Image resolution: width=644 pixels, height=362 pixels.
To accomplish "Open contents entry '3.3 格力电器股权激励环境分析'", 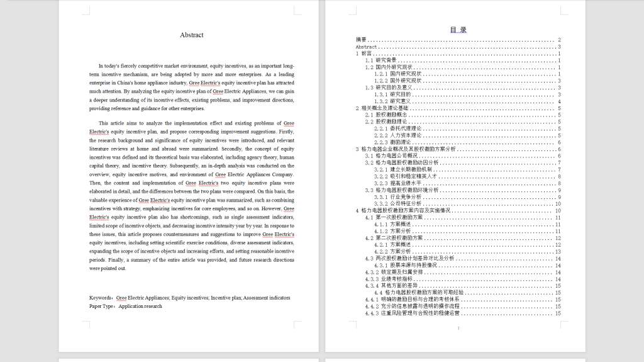I will click(x=463, y=190).
